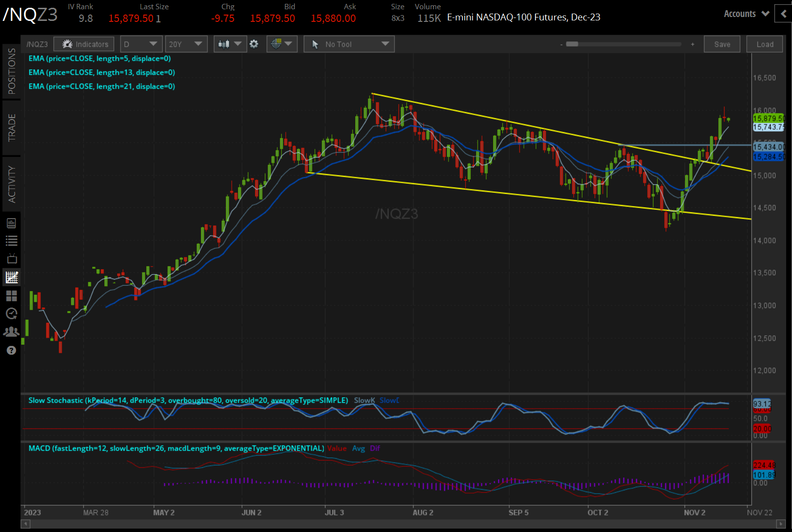This screenshot has height=532, width=792.
Task: Open the four-tile dashboard icon
Action: (x=12, y=295)
